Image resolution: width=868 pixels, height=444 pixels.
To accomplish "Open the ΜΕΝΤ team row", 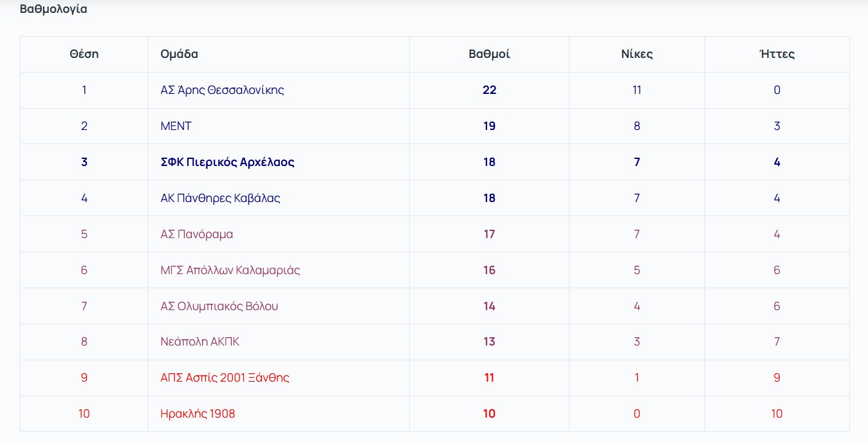I will coord(176,126).
